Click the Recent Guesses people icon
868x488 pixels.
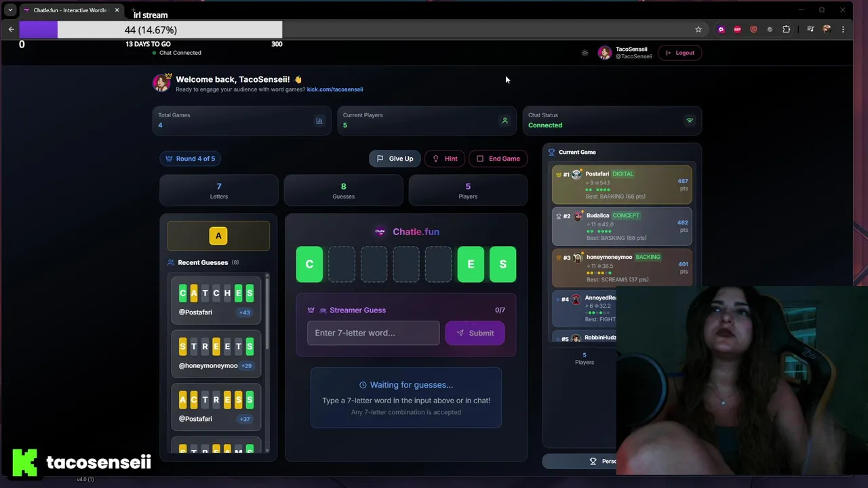tap(171, 262)
